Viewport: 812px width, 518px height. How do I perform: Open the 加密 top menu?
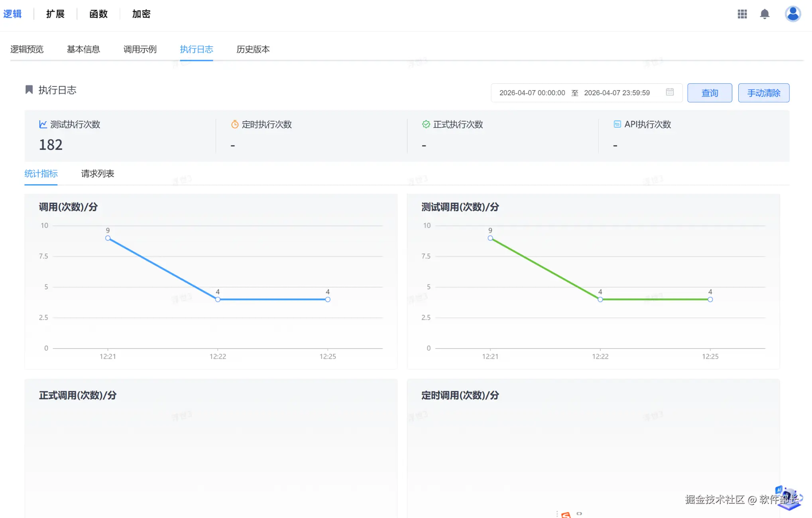coord(141,14)
